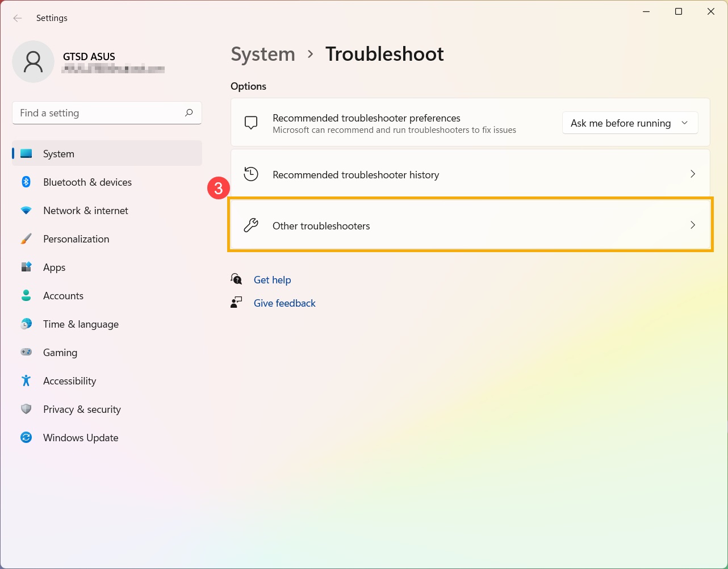Image resolution: width=728 pixels, height=569 pixels.
Task: Expand Other troubleshooters chevron
Action: [693, 225]
